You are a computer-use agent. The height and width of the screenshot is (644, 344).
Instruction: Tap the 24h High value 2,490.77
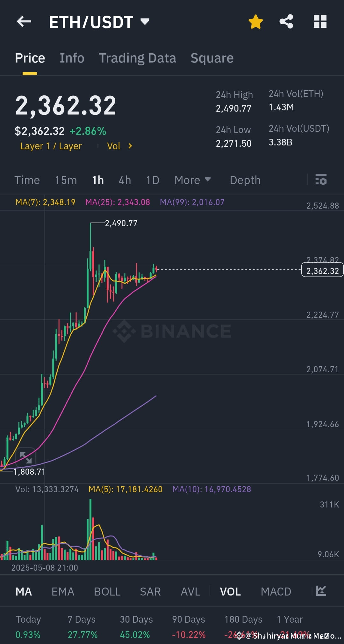233,108
